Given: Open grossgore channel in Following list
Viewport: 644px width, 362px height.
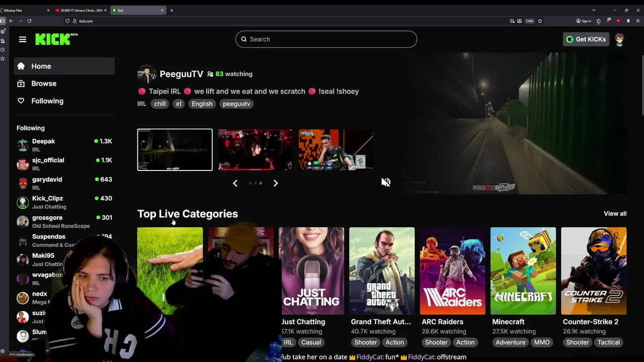Looking at the screenshot, I should click(64, 221).
